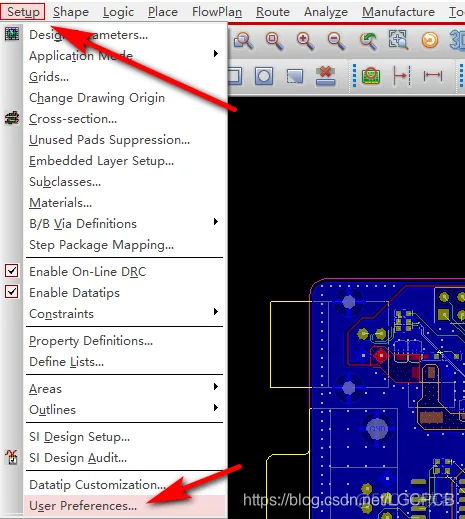Click the arrow-to-dashed-line offset measure icon

coord(402,76)
